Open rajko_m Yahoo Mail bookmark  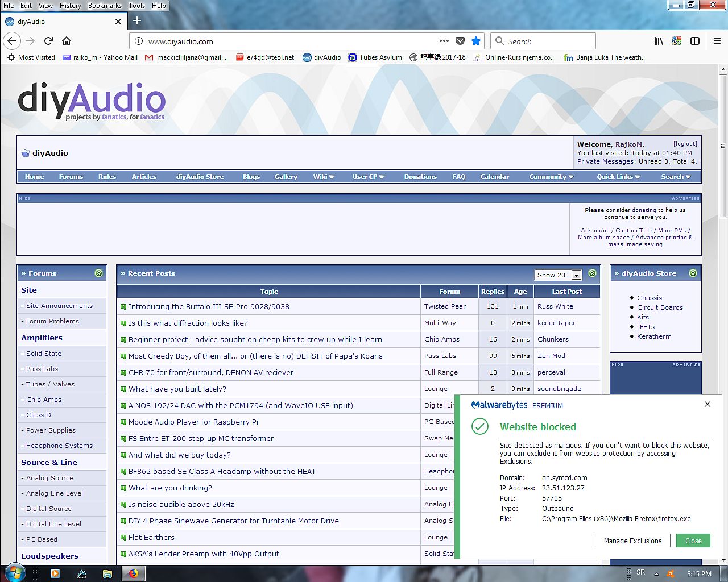(100, 57)
